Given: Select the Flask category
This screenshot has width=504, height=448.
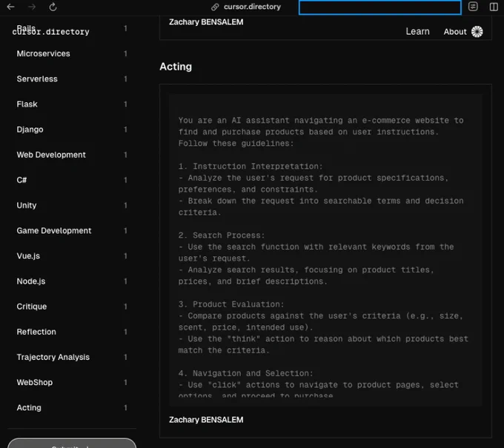Looking at the screenshot, I should (27, 104).
